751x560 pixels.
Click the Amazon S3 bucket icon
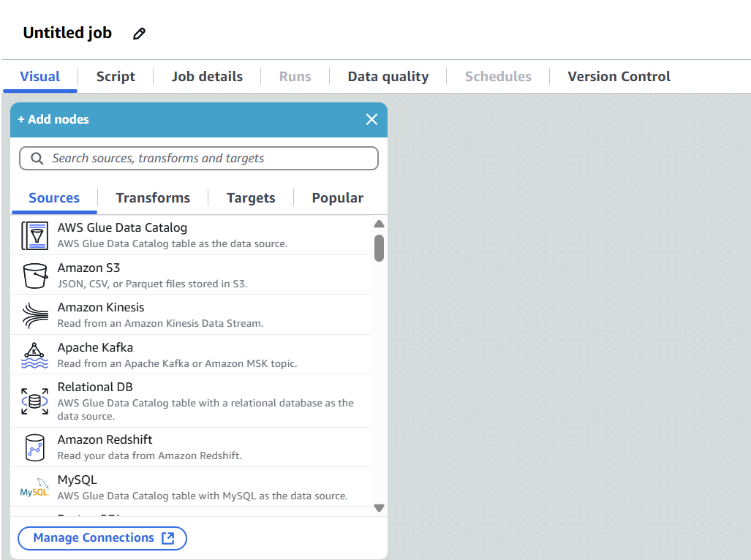click(x=35, y=276)
